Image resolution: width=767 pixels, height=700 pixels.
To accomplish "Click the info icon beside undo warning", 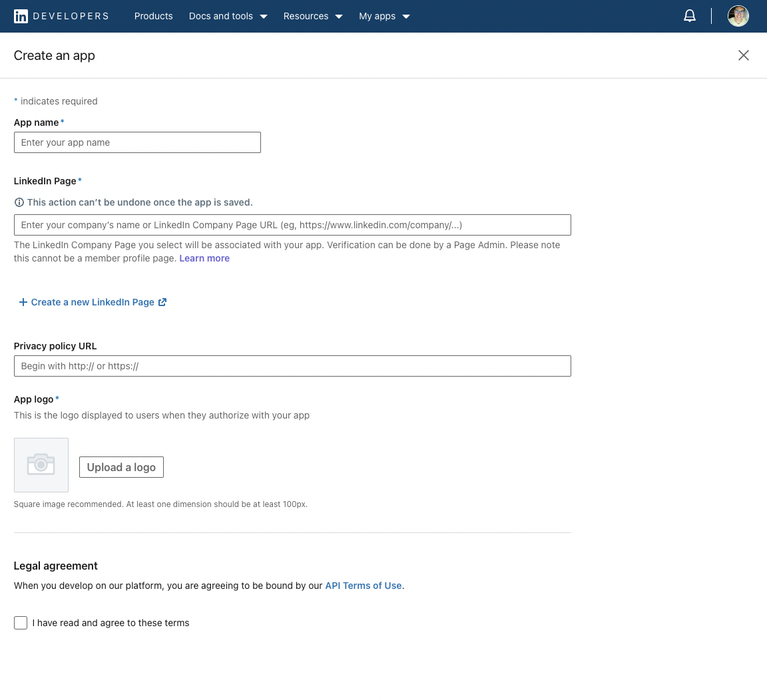I will coord(19,202).
